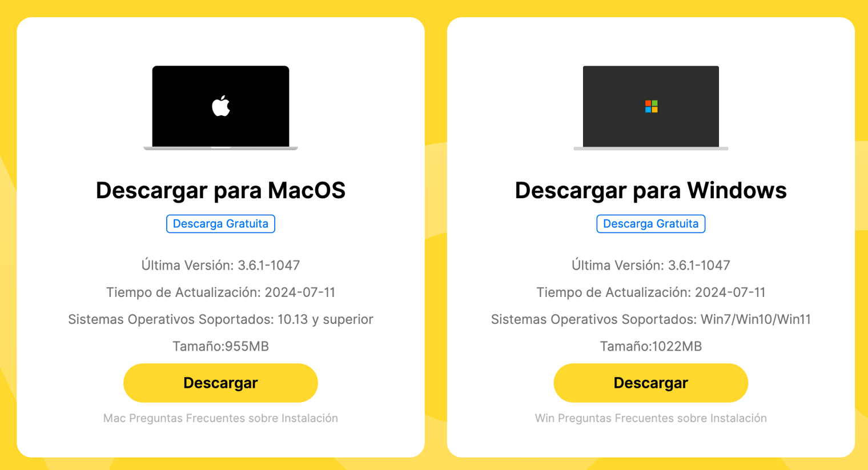This screenshot has width=868, height=470.
Task: Click the Windows Tiempo de Actualización date line
Action: (650, 292)
